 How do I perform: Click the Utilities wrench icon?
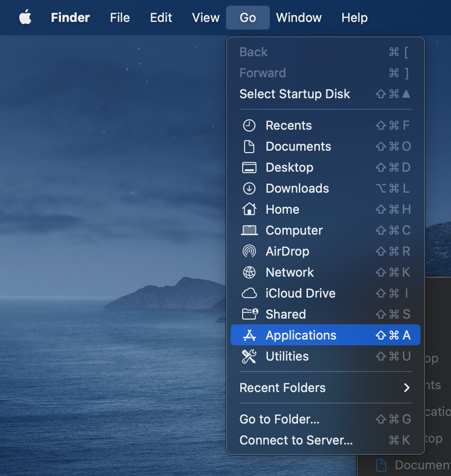[249, 356]
